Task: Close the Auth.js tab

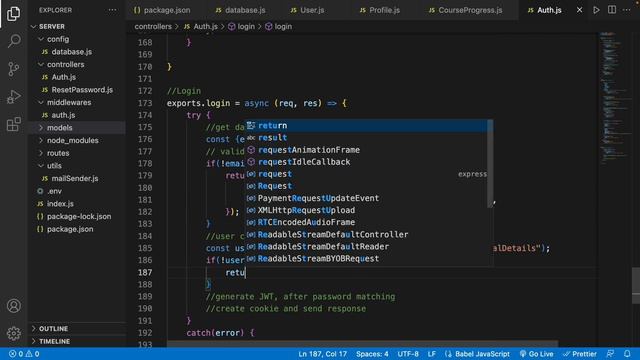Action: (579, 10)
